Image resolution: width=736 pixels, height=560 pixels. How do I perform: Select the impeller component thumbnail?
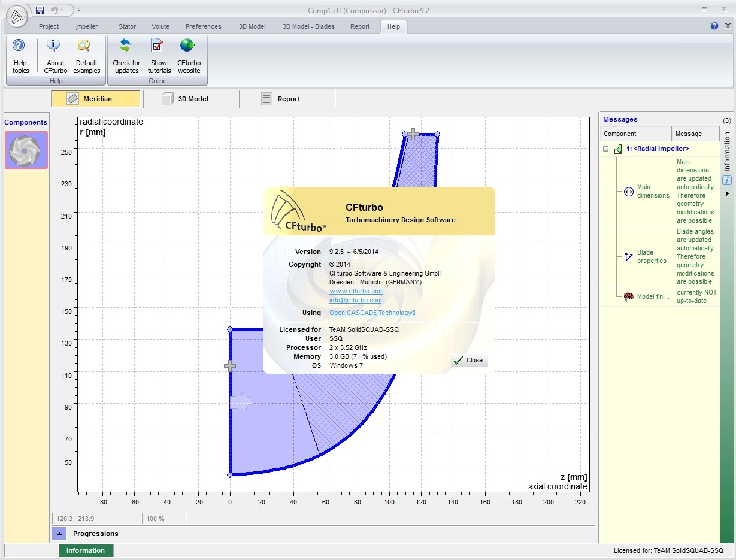coord(26,150)
